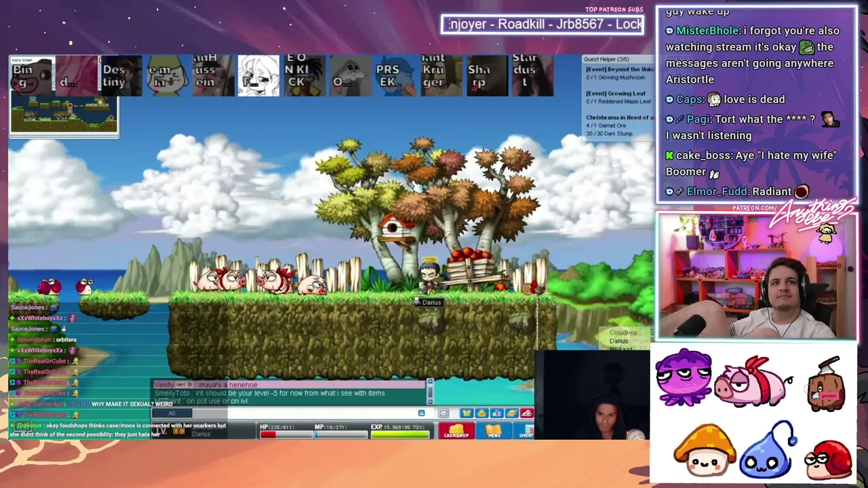Click the Quest Helper (3/5) header
This screenshot has height=488, width=868.
tap(606, 60)
